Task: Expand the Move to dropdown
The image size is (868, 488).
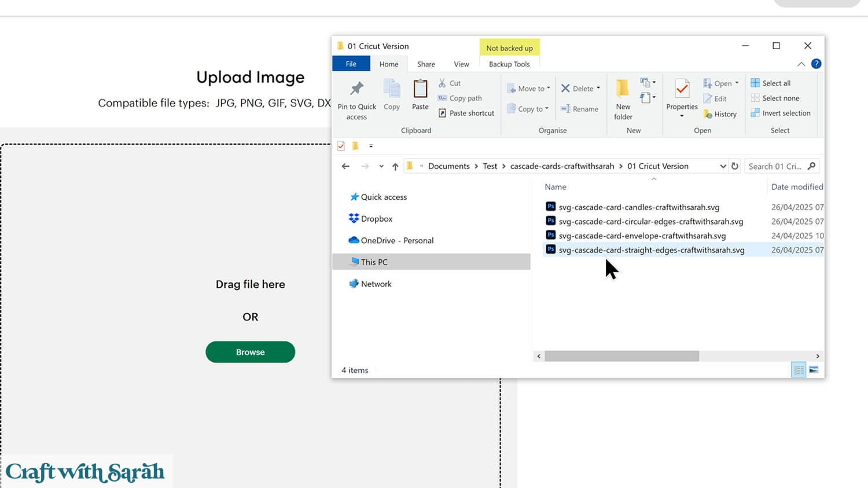Action: [528, 89]
